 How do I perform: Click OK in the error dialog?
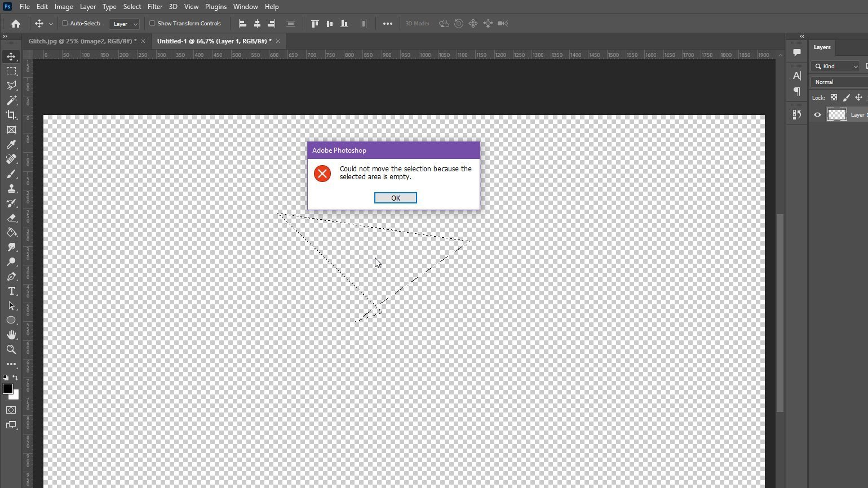click(x=396, y=198)
